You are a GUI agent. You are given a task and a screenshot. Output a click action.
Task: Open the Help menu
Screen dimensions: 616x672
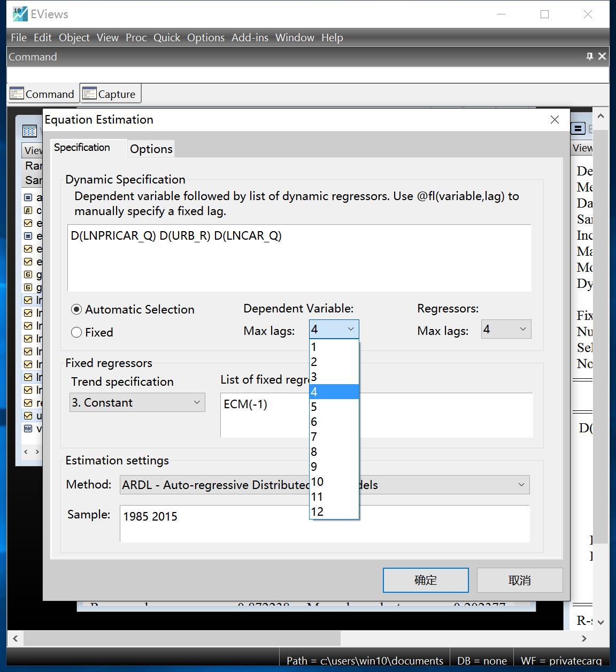tap(332, 37)
